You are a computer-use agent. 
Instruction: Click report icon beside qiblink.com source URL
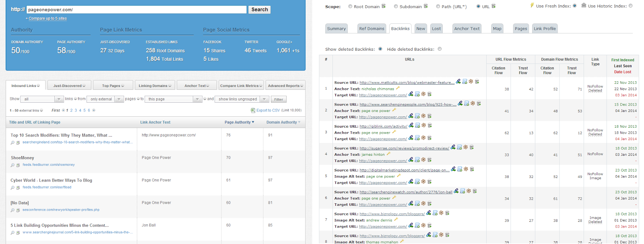pyautogui.click(x=418, y=126)
